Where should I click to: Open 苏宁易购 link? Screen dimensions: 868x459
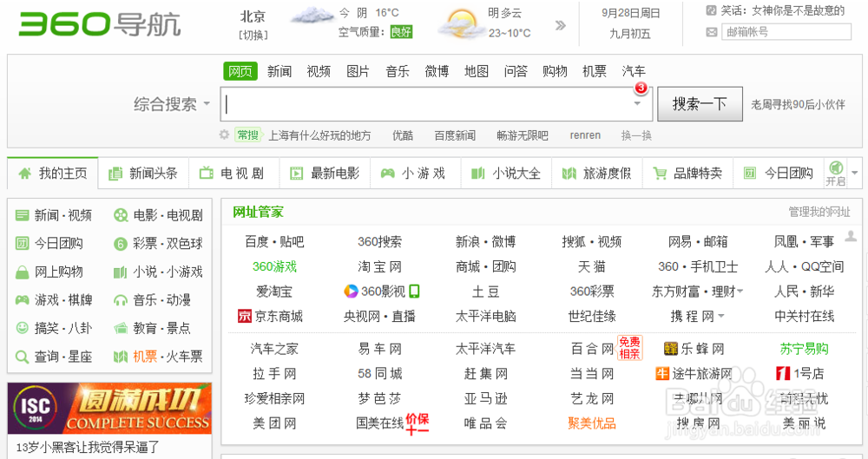point(804,348)
